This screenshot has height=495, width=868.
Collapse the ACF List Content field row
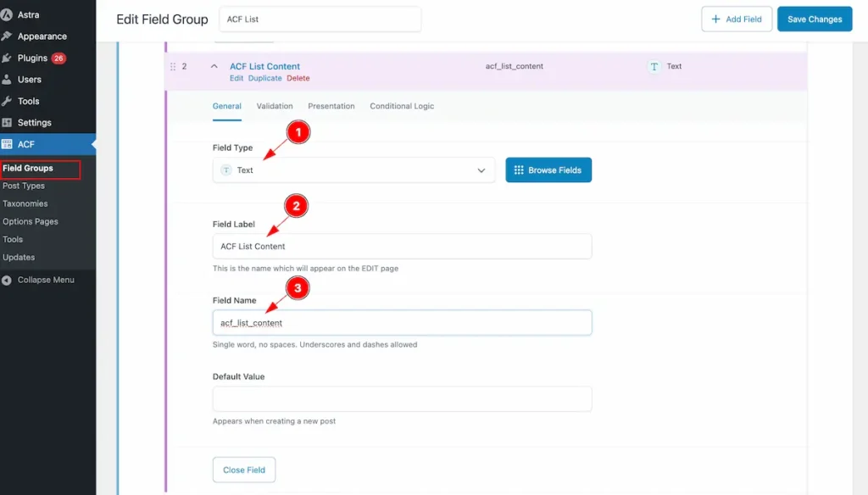[x=214, y=66]
